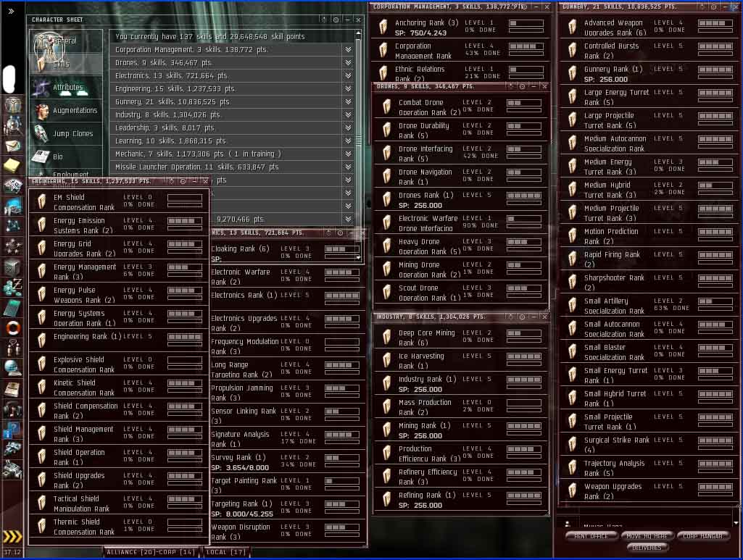
Task: Toggle the pin on Engineering window
Action: 172,181
